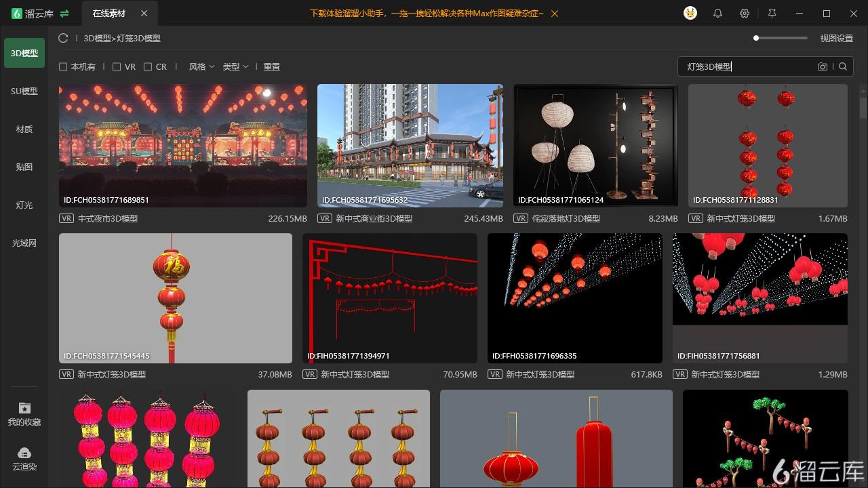The image size is (868, 488).
Task: Open thumbnail with ID FIH05381771756881
Action: point(760,298)
